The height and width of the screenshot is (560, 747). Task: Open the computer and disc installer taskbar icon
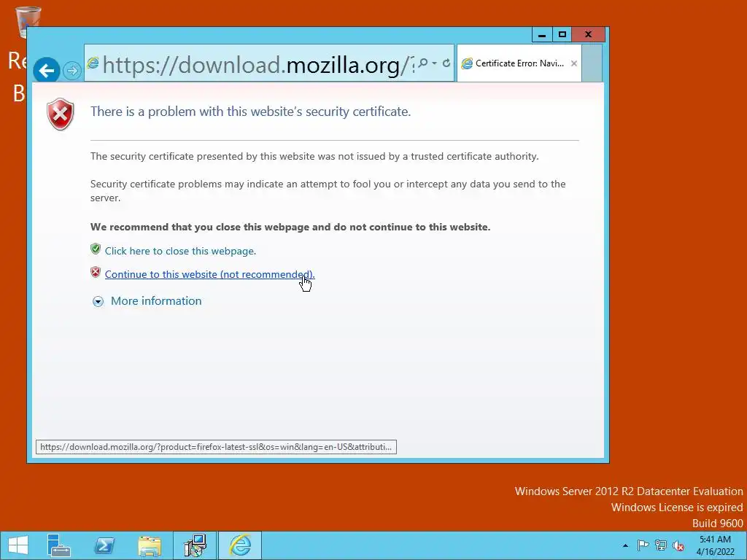click(x=195, y=545)
